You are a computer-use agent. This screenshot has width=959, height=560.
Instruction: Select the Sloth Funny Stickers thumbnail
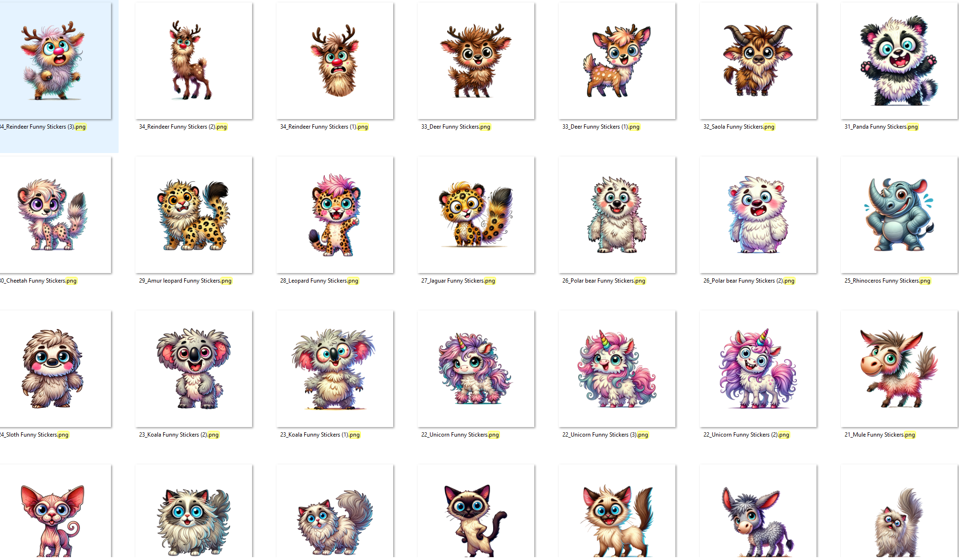pyautogui.click(x=55, y=369)
